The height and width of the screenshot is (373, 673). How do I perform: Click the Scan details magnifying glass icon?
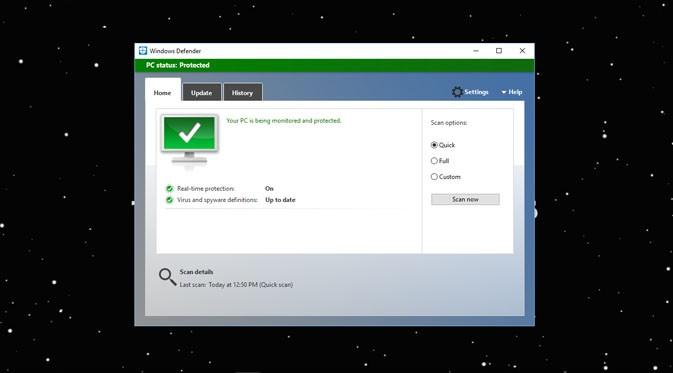point(167,277)
